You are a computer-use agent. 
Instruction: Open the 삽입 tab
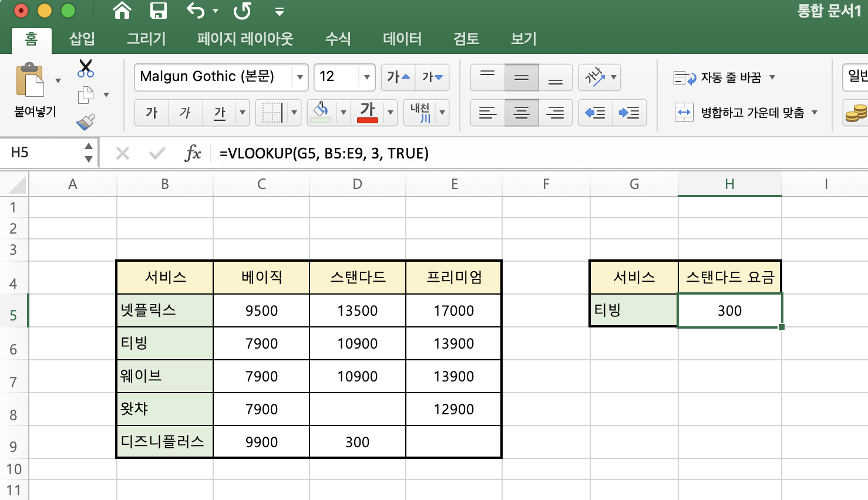coord(82,39)
